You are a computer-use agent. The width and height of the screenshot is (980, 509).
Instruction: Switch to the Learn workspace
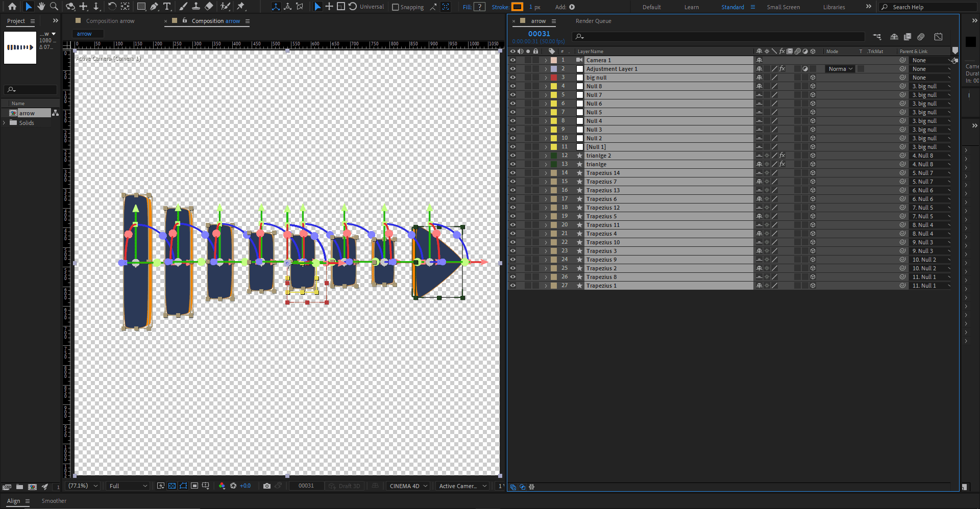pyautogui.click(x=691, y=7)
